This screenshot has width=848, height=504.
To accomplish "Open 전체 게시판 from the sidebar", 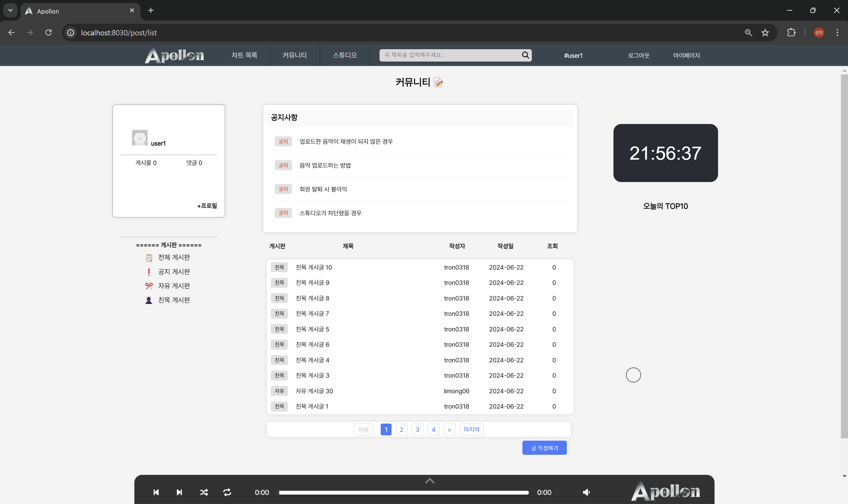I will click(174, 257).
